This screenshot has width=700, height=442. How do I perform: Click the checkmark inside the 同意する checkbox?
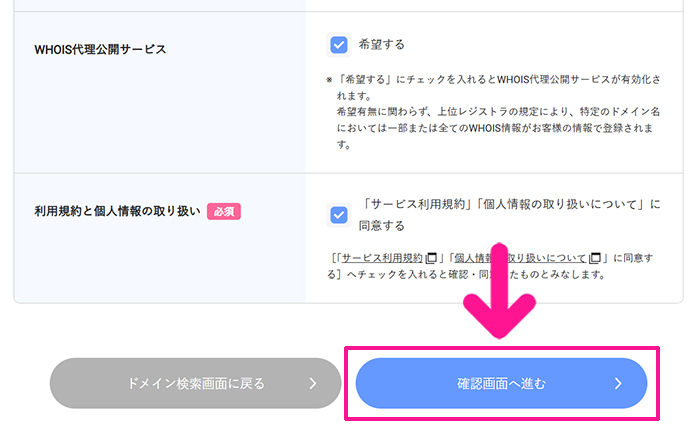338,214
